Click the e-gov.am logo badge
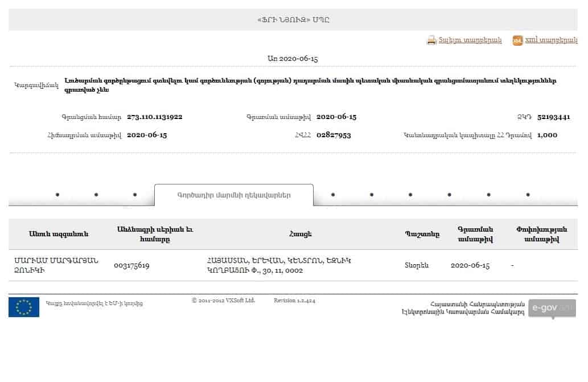 point(552,309)
